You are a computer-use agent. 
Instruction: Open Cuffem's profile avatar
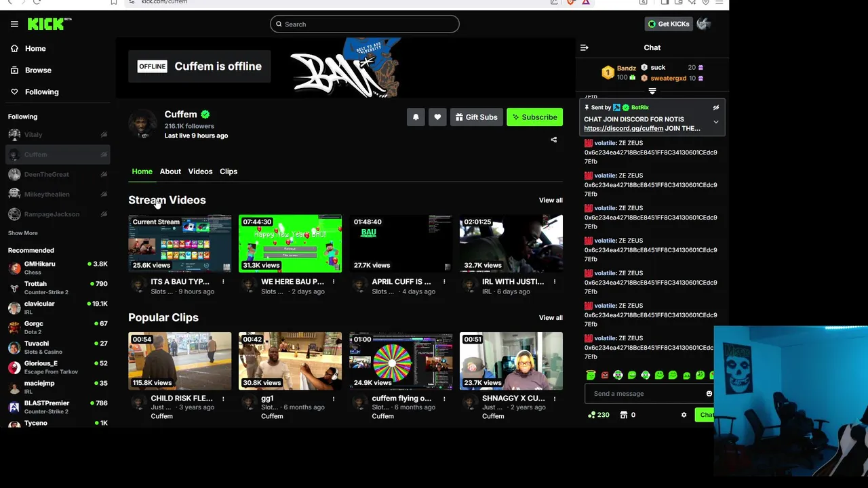click(142, 124)
